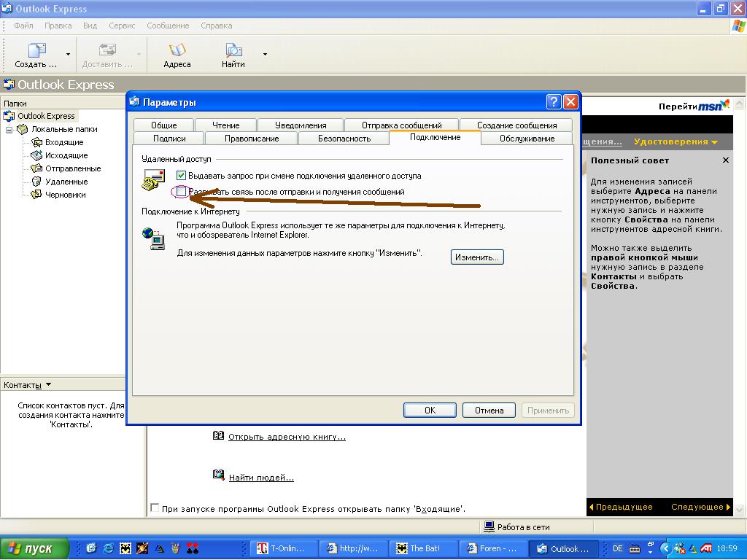
Task: Open the Контакты dropdown menu
Action: pos(48,384)
